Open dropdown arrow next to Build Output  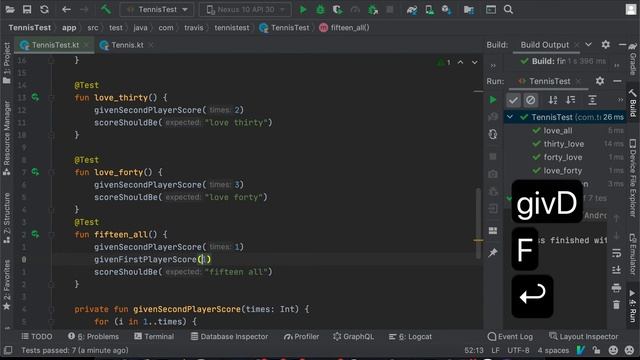point(589,44)
